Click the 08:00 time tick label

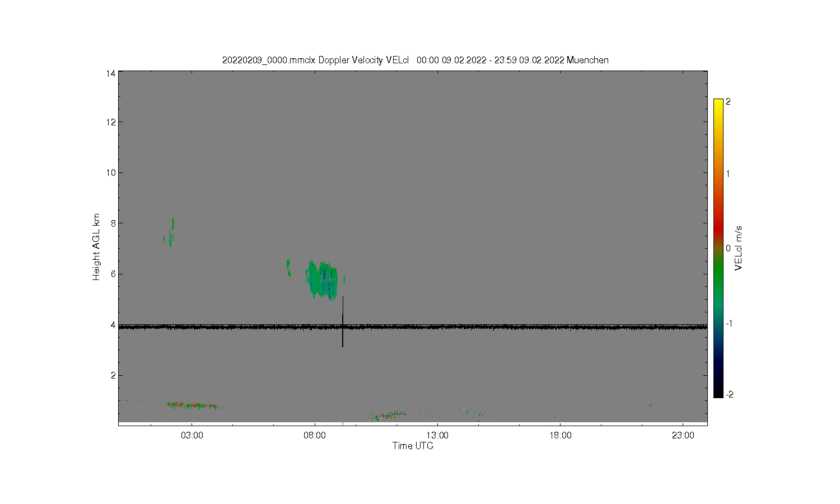315,436
